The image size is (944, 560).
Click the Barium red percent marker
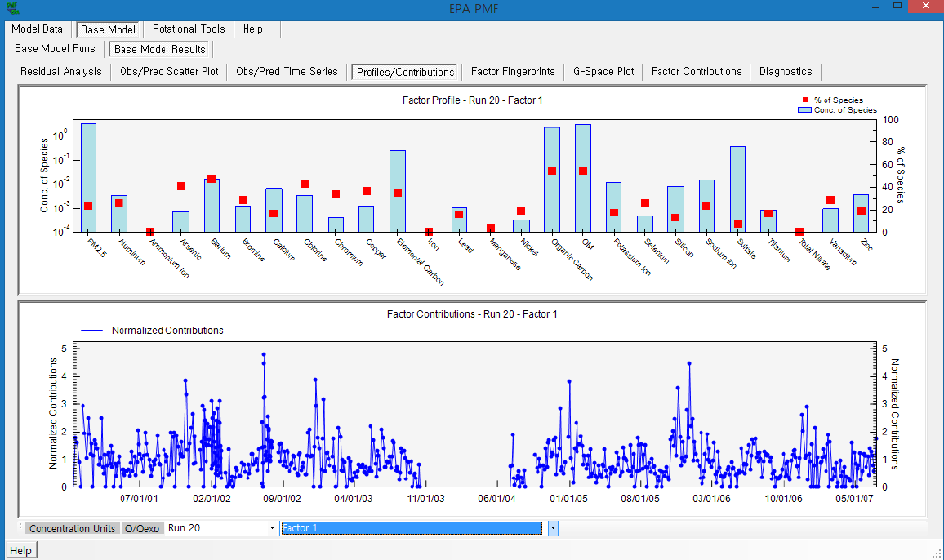(x=212, y=179)
